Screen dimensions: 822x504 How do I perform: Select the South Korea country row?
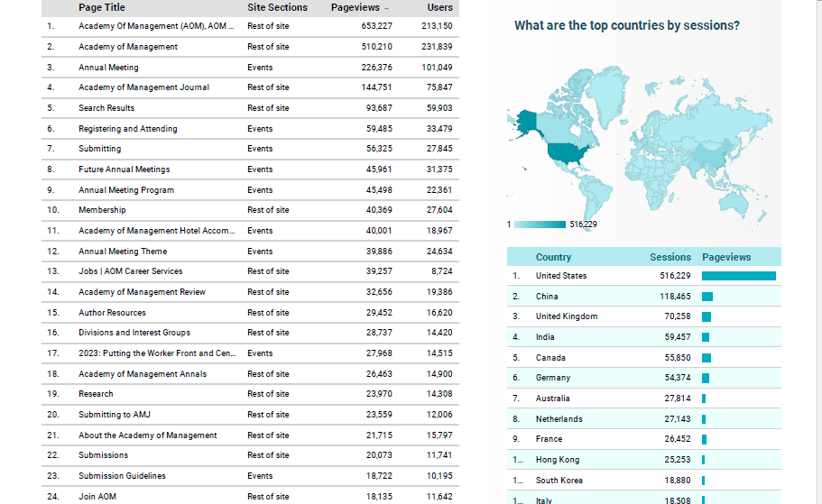pyautogui.click(x=643, y=481)
